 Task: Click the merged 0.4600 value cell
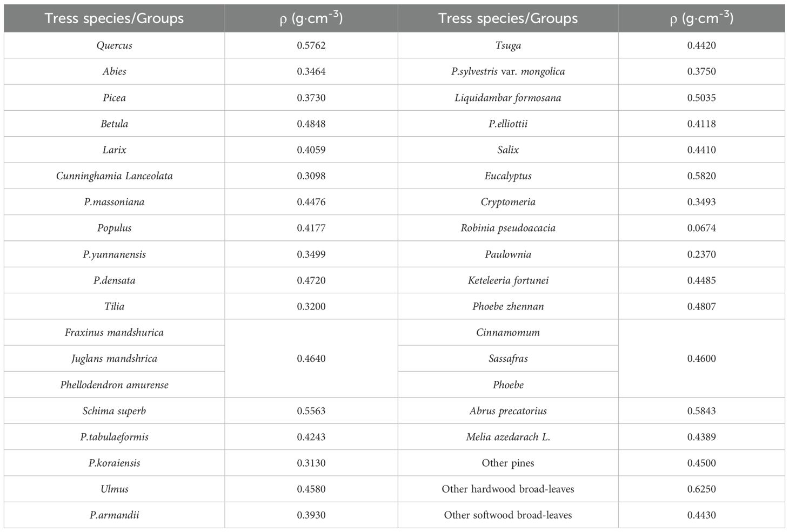701,359
